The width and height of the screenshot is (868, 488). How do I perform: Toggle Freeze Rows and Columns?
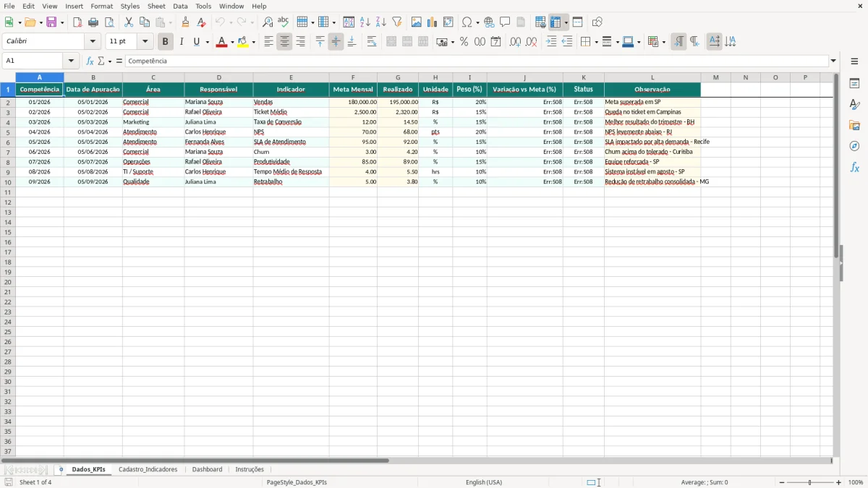pos(556,22)
